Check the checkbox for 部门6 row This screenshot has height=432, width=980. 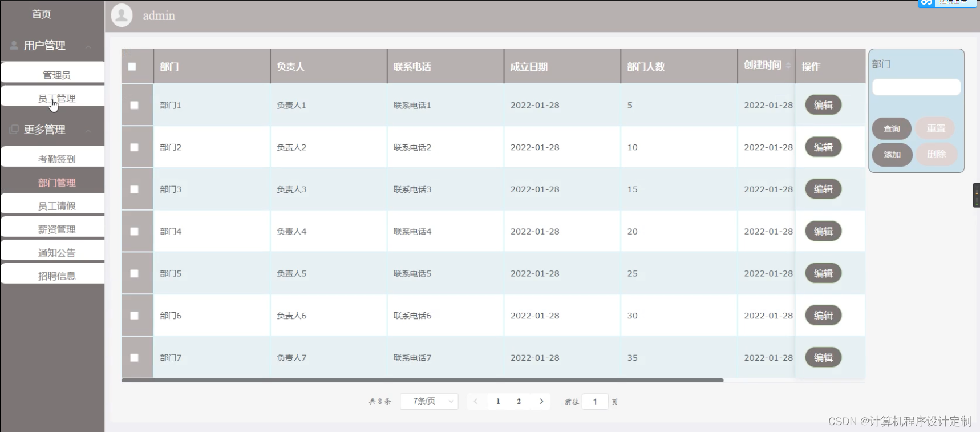(x=135, y=316)
